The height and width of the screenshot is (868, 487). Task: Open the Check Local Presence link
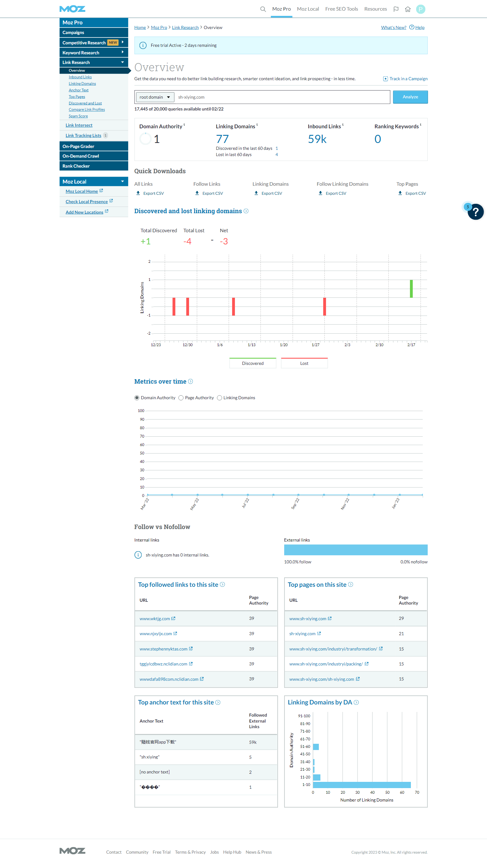click(86, 202)
